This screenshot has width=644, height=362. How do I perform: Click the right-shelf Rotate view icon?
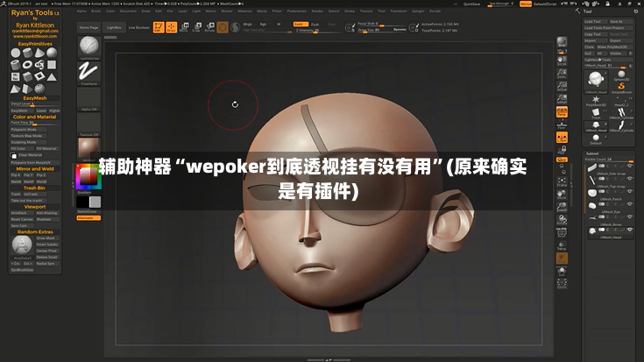(x=562, y=220)
